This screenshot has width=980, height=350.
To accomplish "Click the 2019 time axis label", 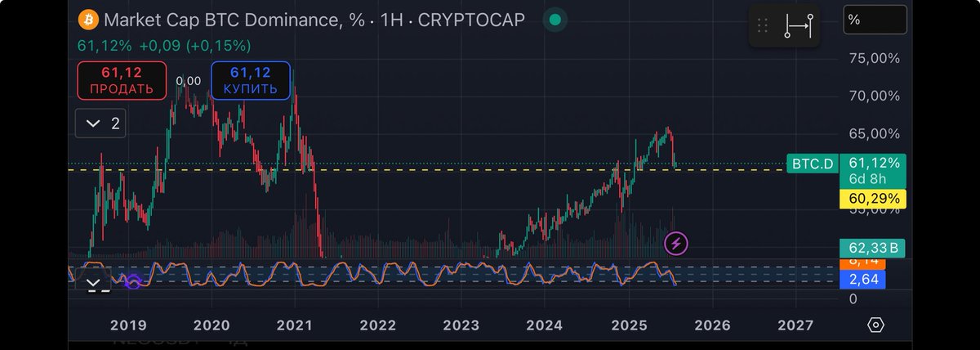I will tap(128, 325).
